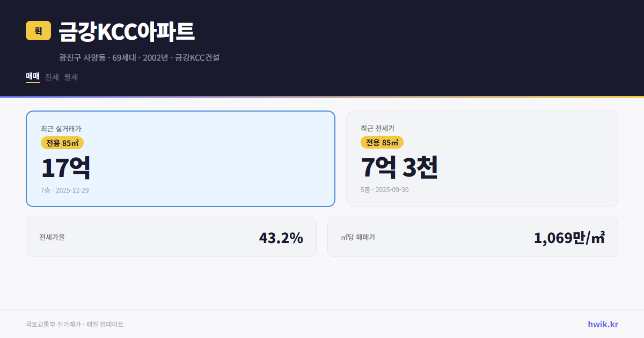Viewport: 644px width, 338px height.
Task: Click the 7억 3천 price figure
Action: [x=400, y=167]
